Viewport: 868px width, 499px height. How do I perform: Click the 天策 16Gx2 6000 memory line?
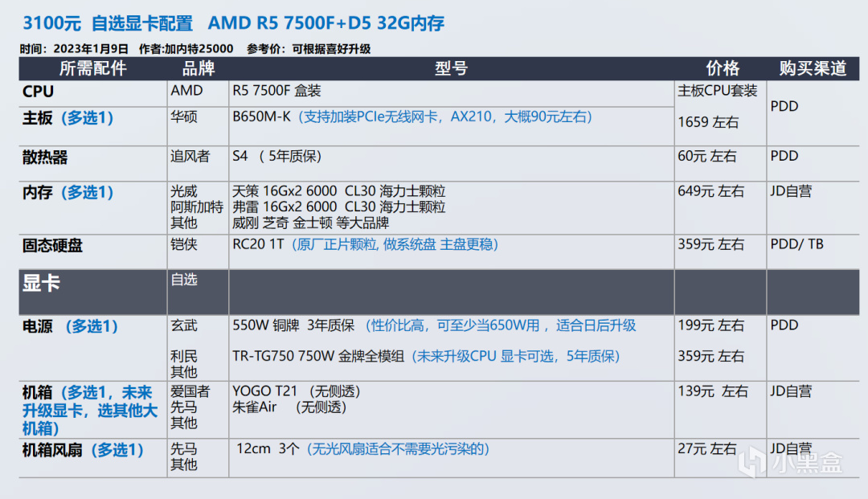click(338, 191)
